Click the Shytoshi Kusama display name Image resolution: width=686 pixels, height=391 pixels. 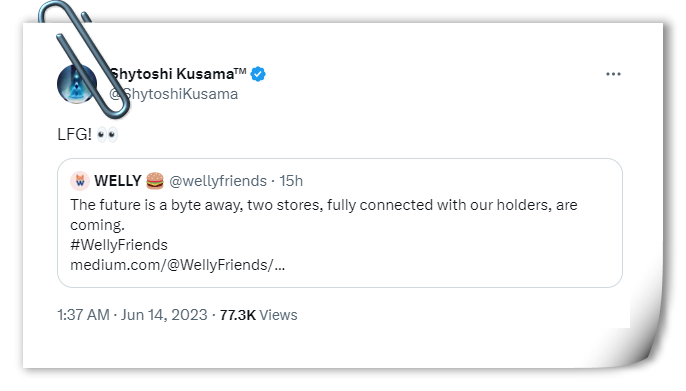pyautogui.click(x=177, y=74)
